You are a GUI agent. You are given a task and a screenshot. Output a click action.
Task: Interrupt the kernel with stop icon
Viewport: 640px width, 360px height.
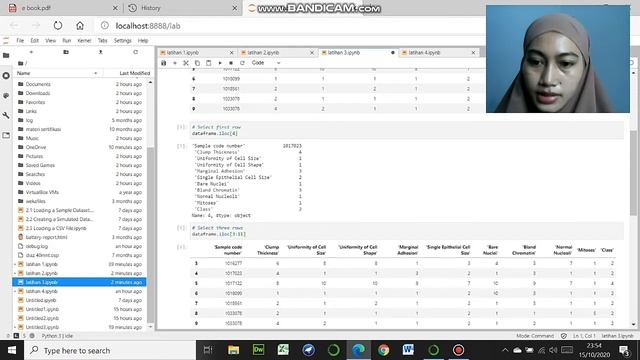(231, 63)
